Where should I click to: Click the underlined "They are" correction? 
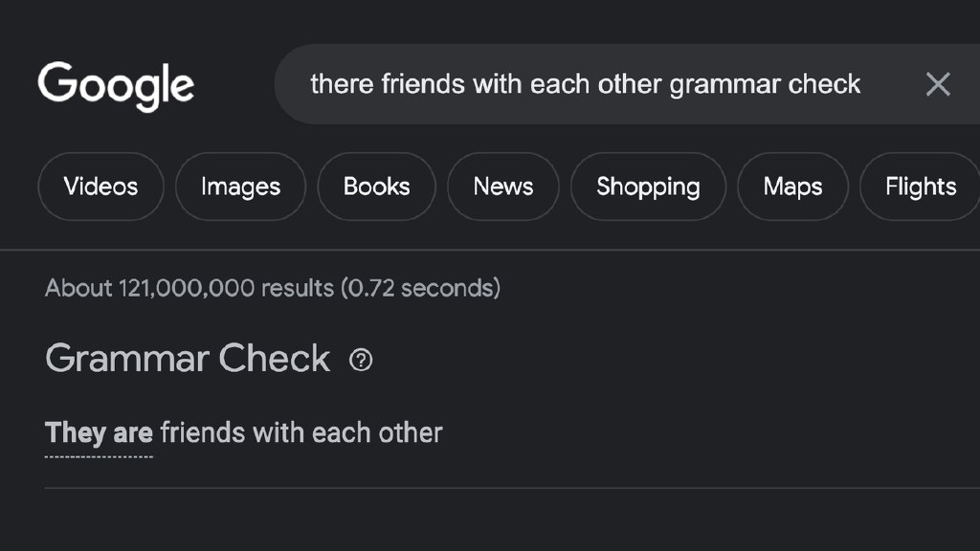tap(99, 433)
